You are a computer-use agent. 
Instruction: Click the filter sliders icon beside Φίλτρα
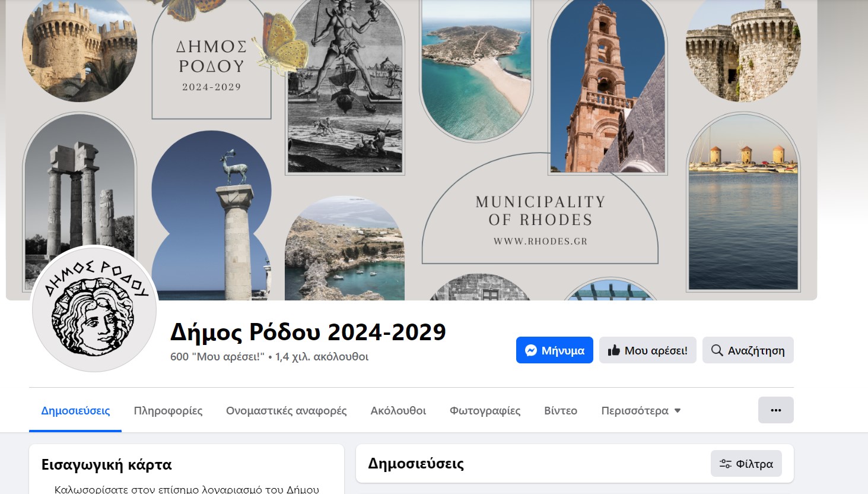coord(725,464)
